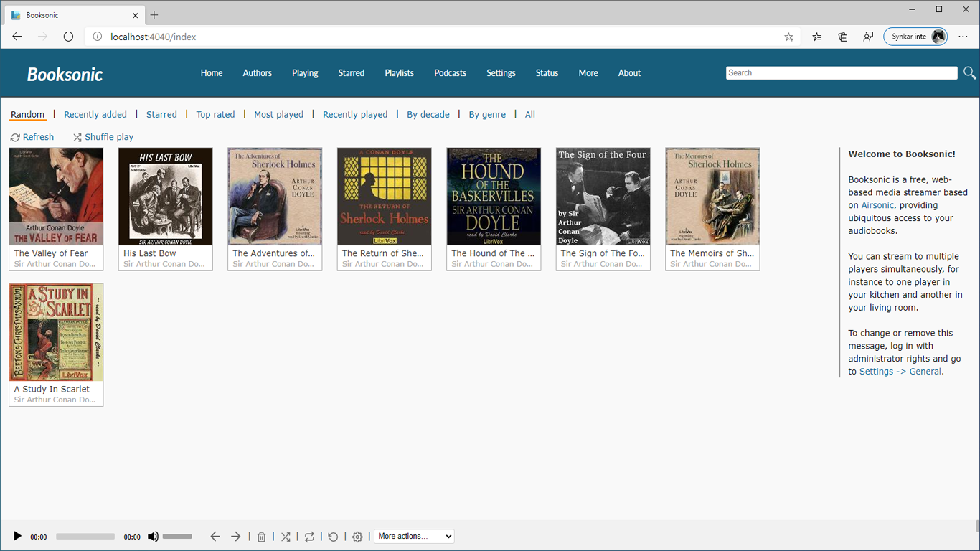Click the 'Synkar inte' profile button
Screen dimensions: 980x551
[915, 37]
